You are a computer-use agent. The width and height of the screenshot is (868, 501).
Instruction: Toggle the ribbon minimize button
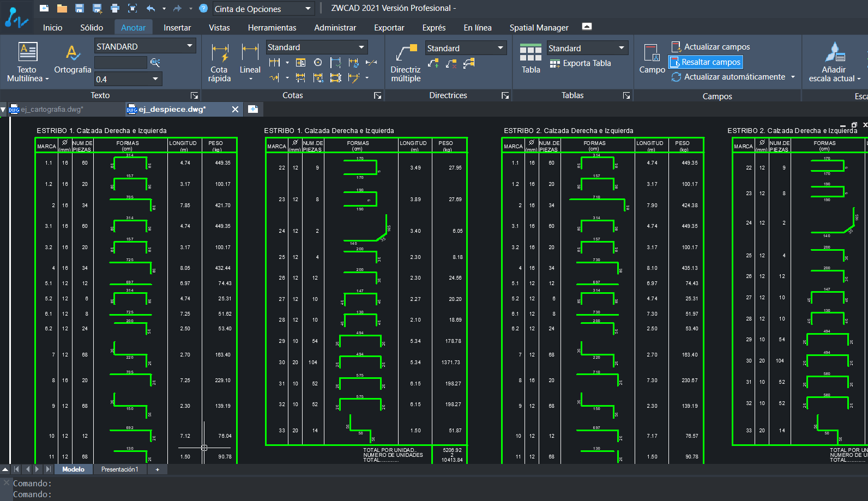click(x=587, y=27)
